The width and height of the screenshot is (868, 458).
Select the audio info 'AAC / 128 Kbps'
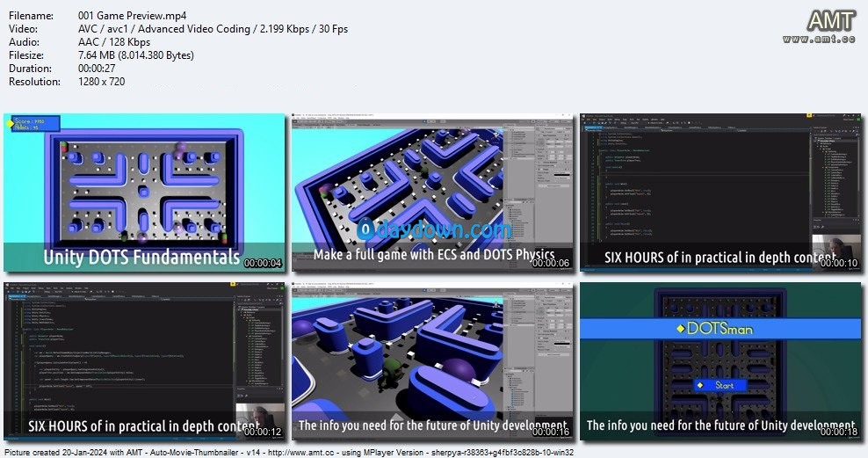tap(114, 42)
